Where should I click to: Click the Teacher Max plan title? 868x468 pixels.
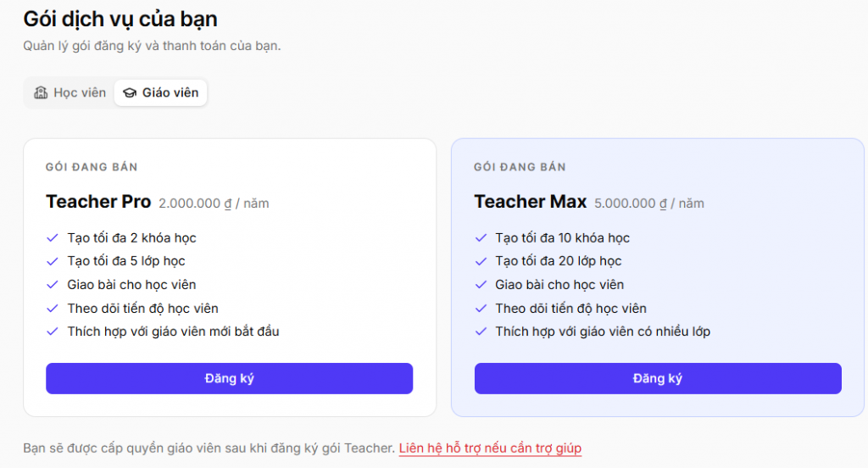click(530, 202)
